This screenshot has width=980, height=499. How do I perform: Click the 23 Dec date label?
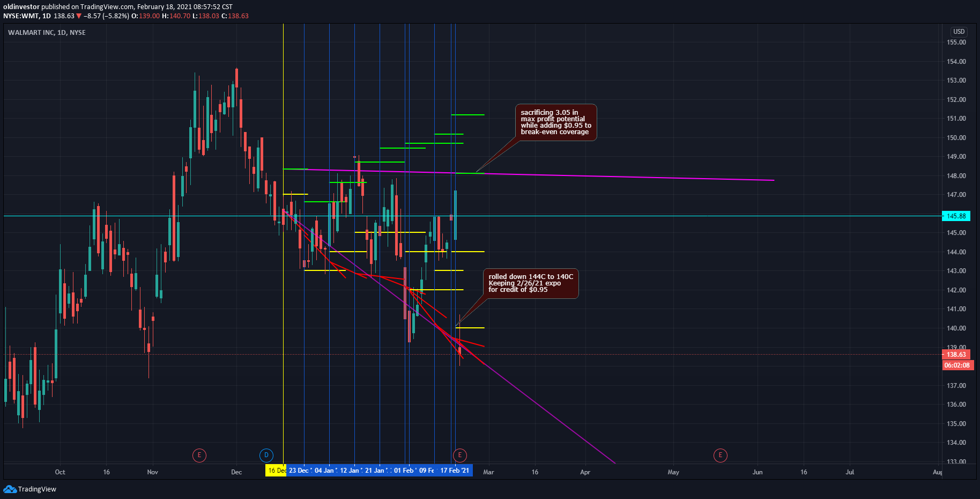[299, 471]
